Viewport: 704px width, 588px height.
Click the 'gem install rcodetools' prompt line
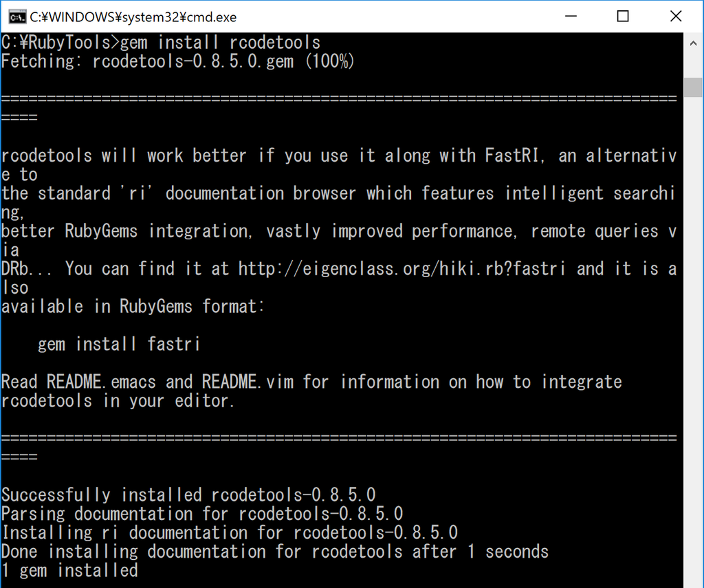161,42
